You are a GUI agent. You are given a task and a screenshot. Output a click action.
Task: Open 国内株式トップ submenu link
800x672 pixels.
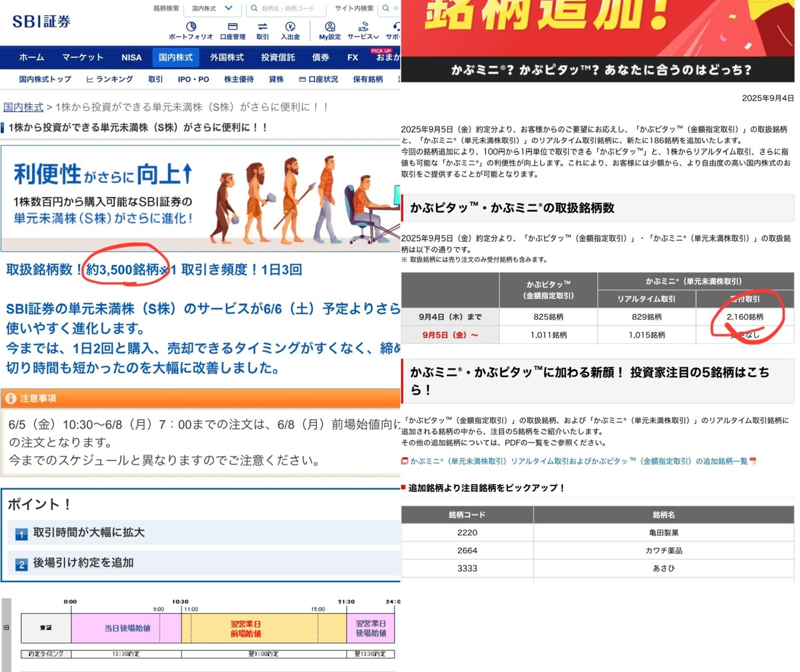[45, 79]
